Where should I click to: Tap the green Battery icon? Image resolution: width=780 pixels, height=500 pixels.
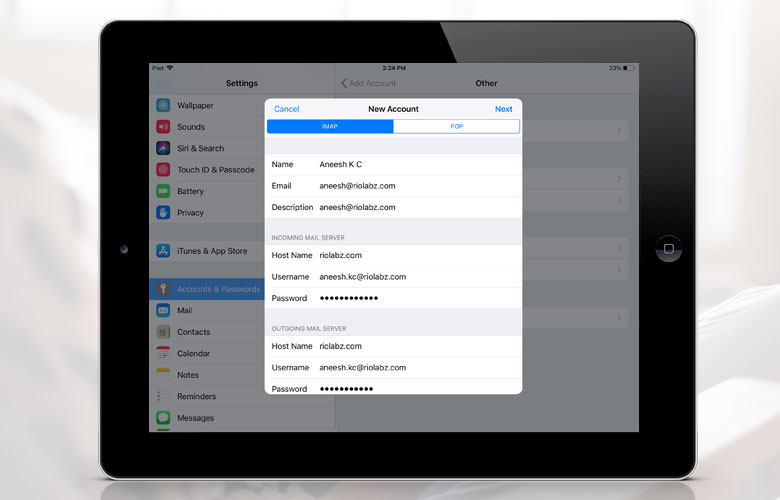(163, 191)
